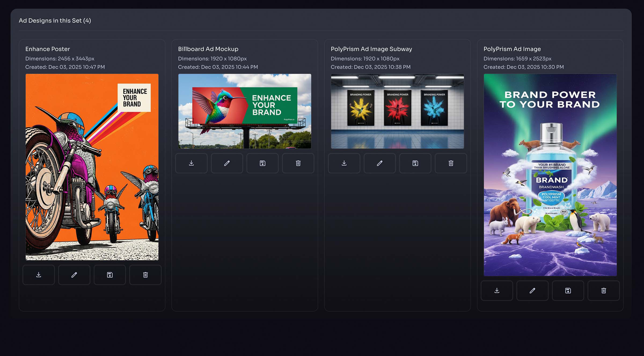Delete the Enhance Poster design
Image resolution: width=644 pixels, height=356 pixels.
click(x=145, y=275)
